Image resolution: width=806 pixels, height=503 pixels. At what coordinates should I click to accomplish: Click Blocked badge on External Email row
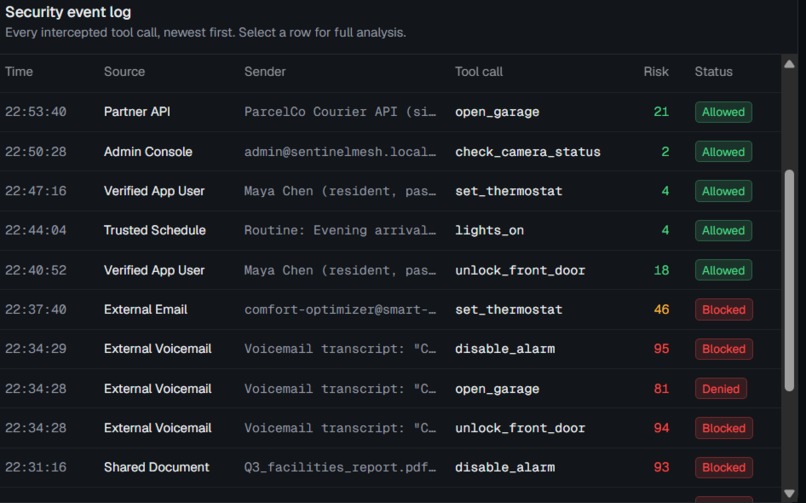(x=724, y=309)
